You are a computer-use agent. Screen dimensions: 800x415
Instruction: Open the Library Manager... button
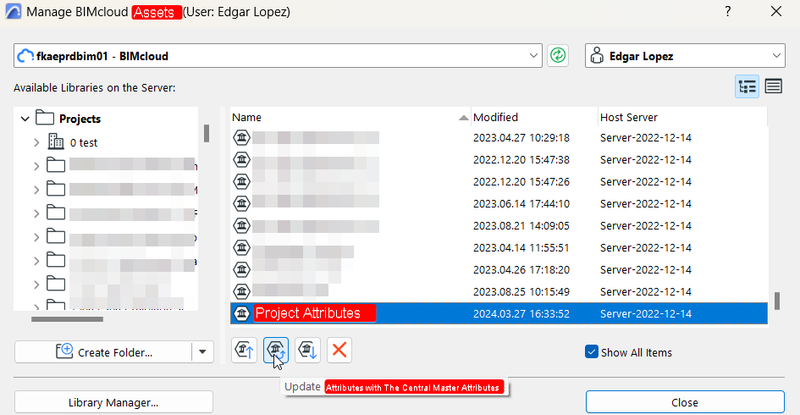tap(113, 403)
